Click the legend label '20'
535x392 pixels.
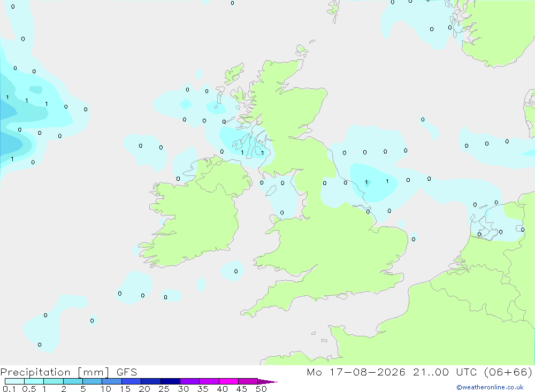(144, 389)
